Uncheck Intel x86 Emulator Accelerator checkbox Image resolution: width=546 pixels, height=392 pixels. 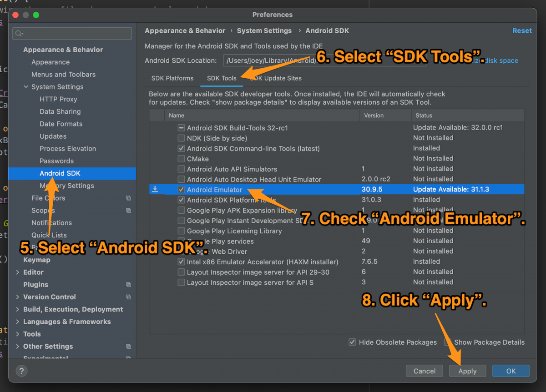181,262
